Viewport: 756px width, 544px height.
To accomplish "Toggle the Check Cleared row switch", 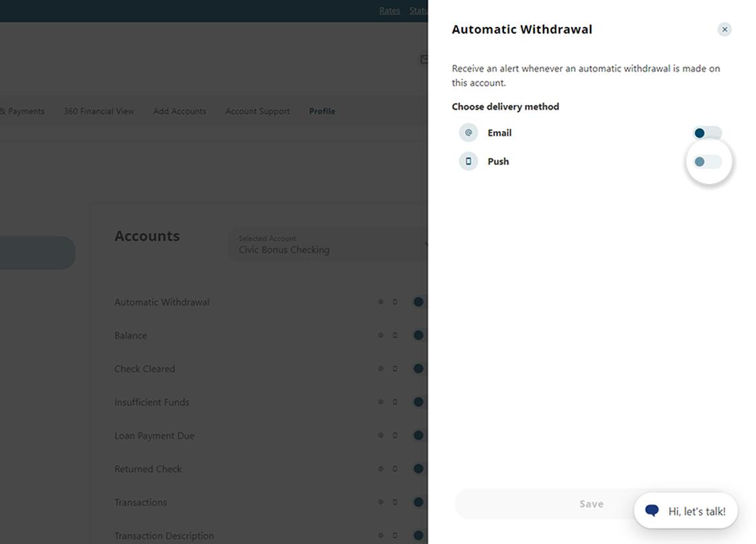I will tap(419, 368).
